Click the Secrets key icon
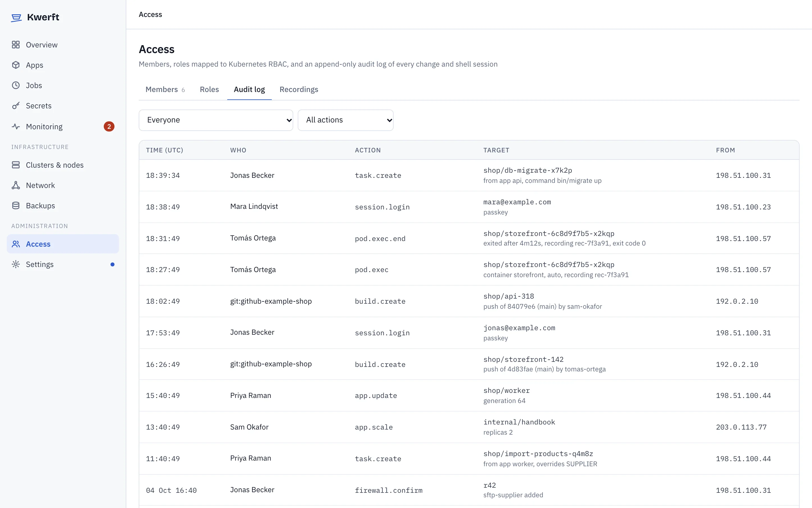The height and width of the screenshot is (508, 812). click(16, 106)
